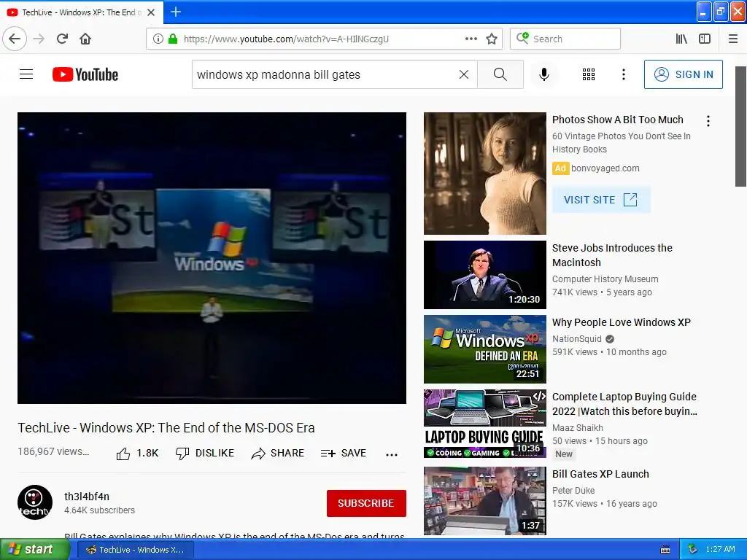
Task: Click the 186,967 views text
Action: (53, 451)
